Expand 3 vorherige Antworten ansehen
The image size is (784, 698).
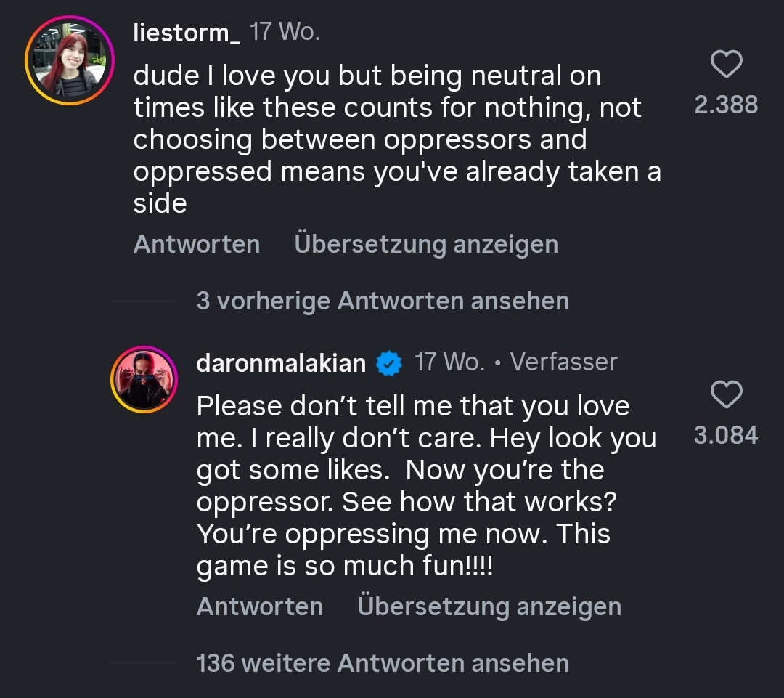pos(383,301)
